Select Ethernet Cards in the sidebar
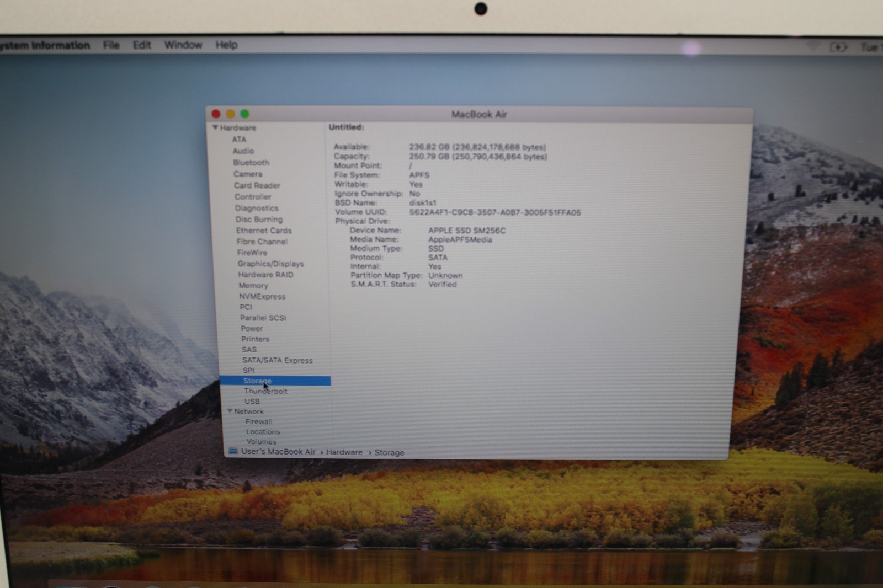This screenshot has height=588, width=883. tap(264, 231)
